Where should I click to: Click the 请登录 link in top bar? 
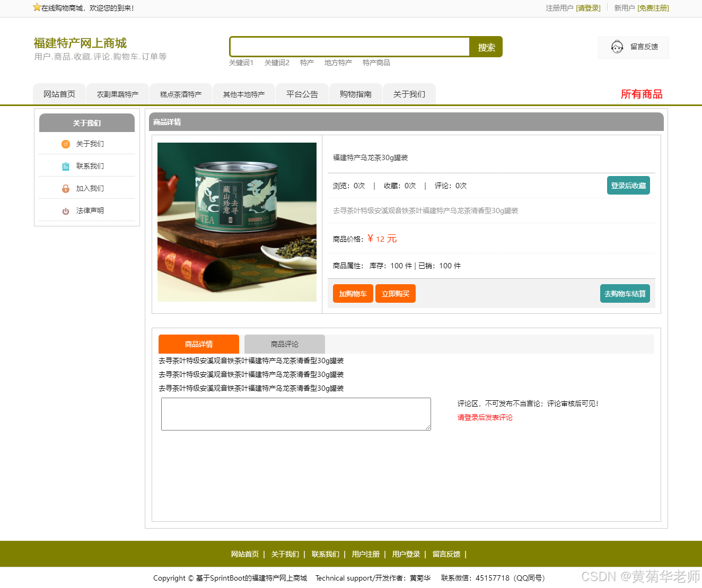click(589, 8)
